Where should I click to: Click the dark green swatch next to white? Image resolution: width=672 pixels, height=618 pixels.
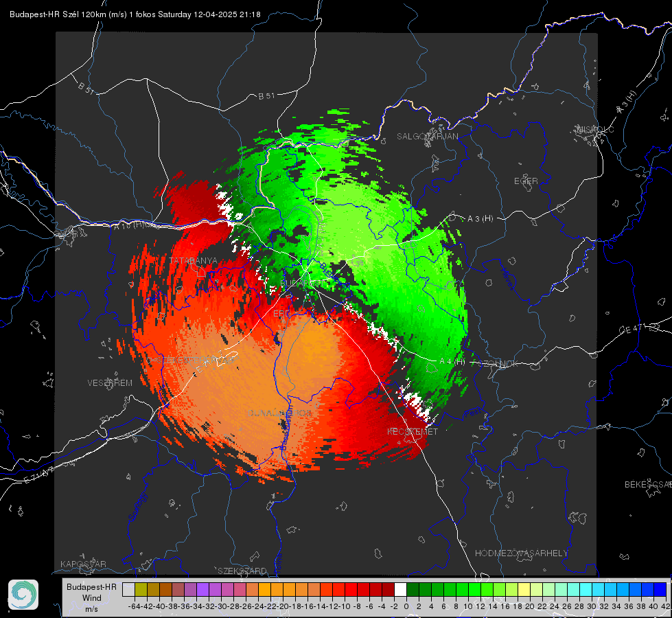(413, 589)
